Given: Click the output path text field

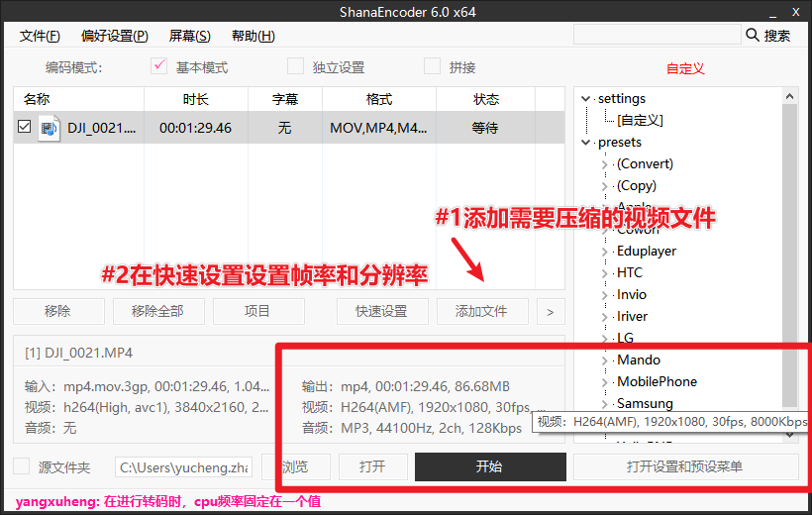Looking at the screenshot, I should tap(184, 467).
